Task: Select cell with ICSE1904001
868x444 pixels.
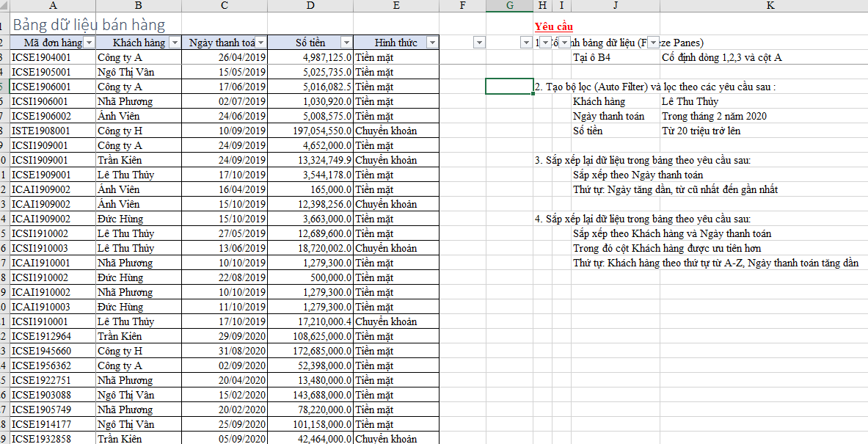Action: tap(53, 57)
